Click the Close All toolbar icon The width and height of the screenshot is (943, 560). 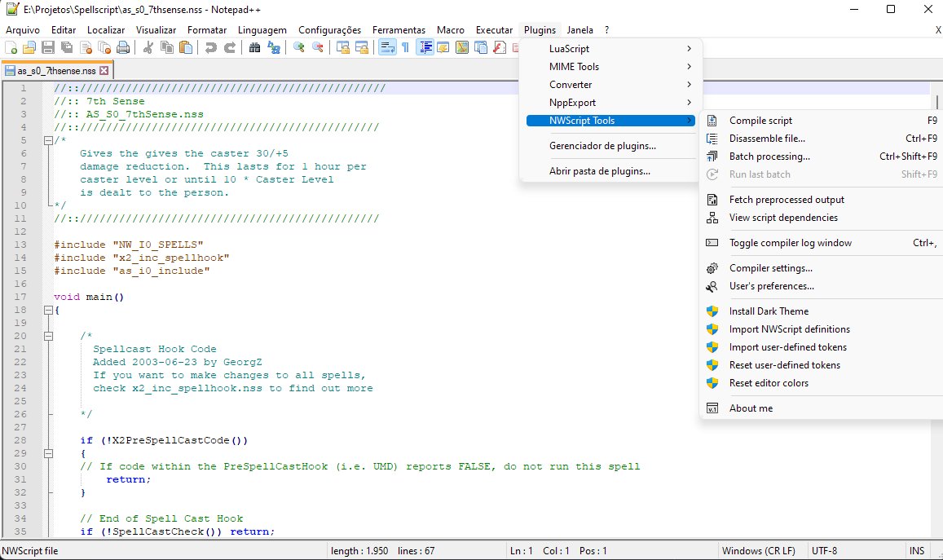[x=104, y=47]
